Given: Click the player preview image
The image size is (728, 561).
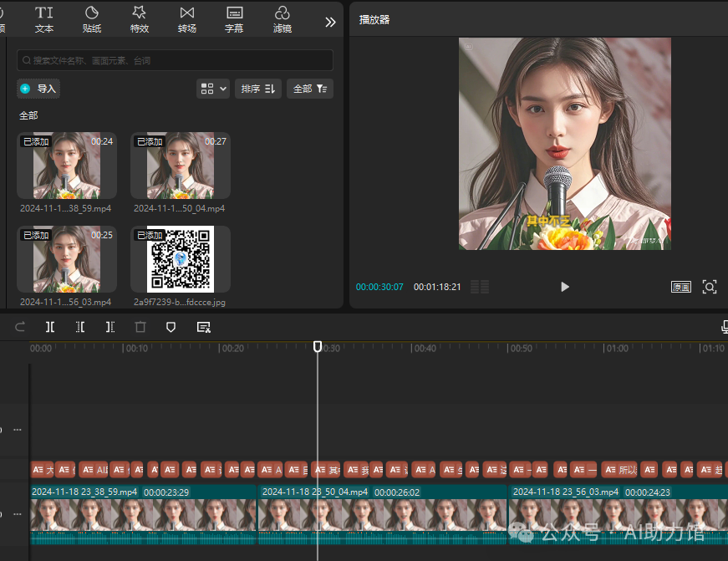Looking at the screenshot, I should click(x=564, y=144).
